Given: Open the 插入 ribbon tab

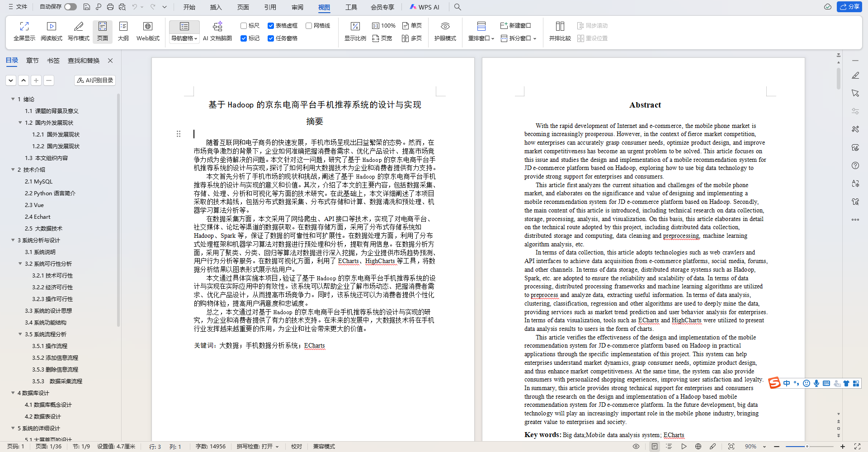Looking at the screenshot, I should pos(216,7).
